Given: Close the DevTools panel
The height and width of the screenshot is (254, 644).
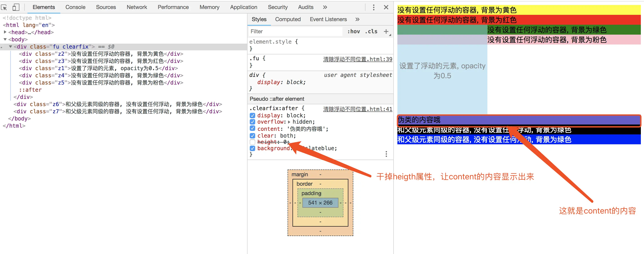Looking at the screenshot, I should [386, 7].
